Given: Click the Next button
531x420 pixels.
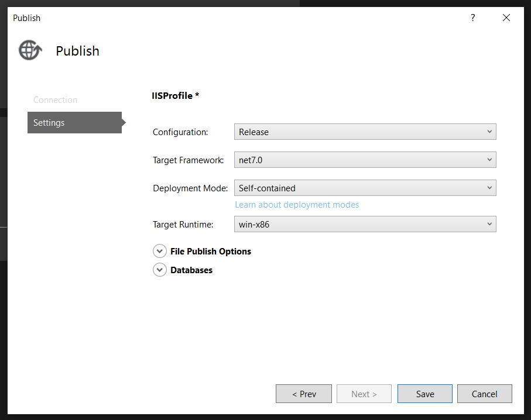Looking at the screenshot, I should (x=364, y=394).
